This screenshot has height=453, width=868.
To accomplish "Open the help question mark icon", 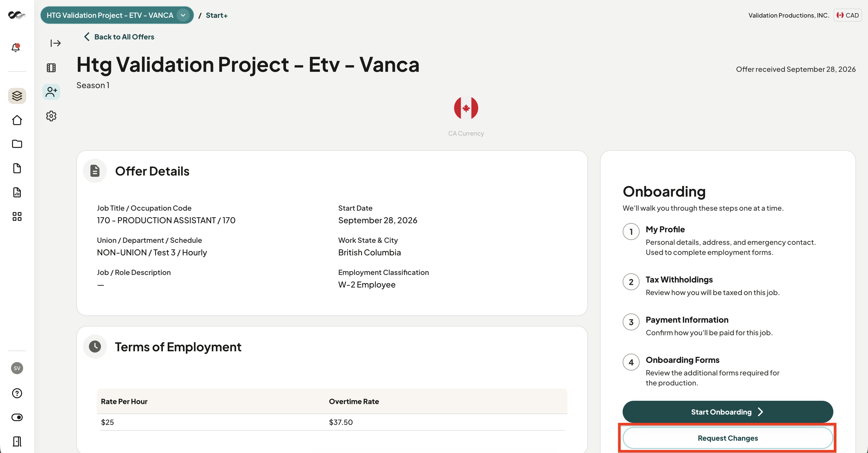I will coord(17,393).
